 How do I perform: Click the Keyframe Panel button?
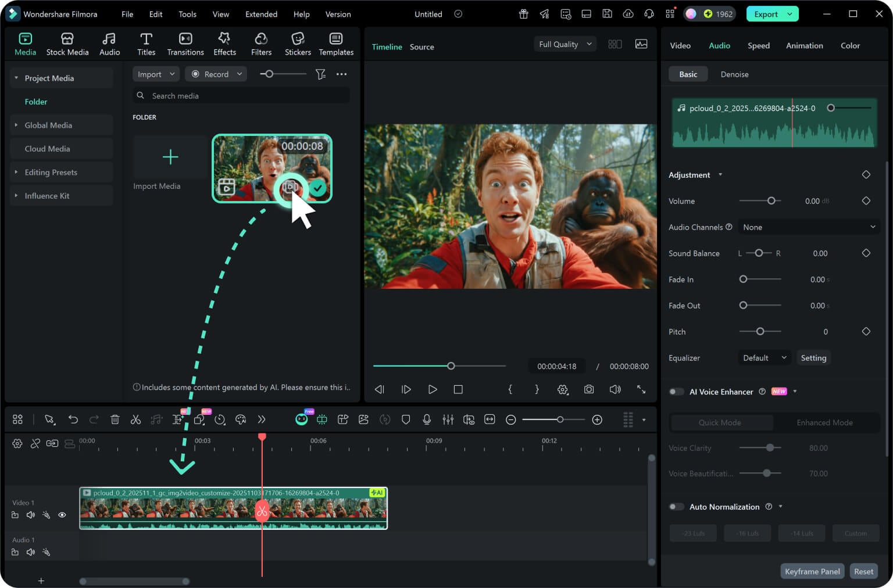tap(812, 571)
